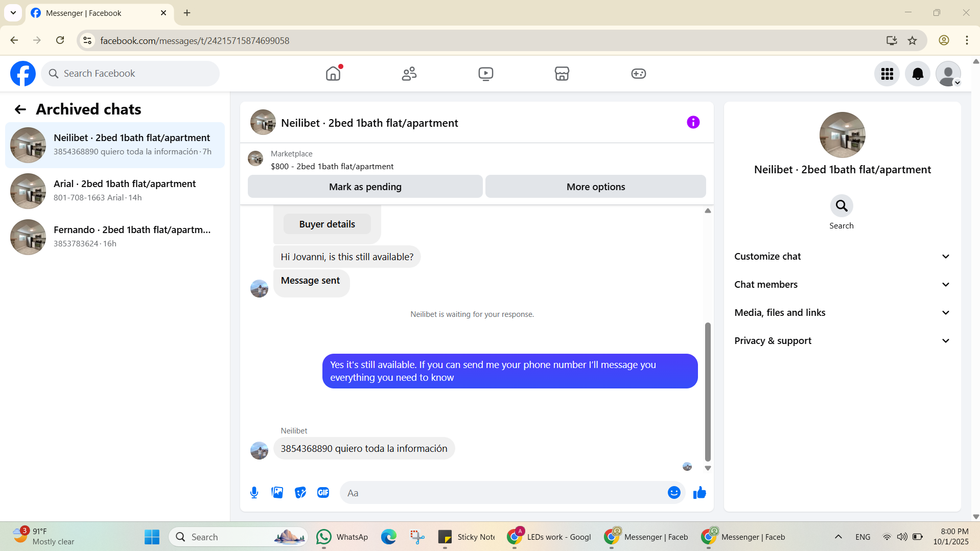Viewport: 980px width, 551px height.
Task: Reload the page in Chrome
Action: coord(60,40)
